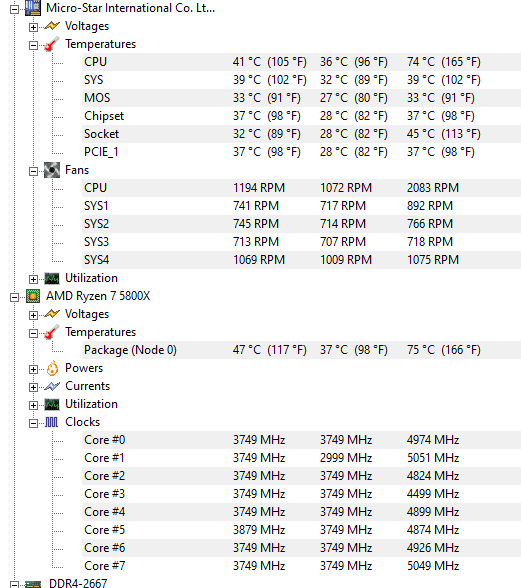Screen dimensions: 521x588
Task: Expand motherboard Utilization node
Action: [33, 279]
